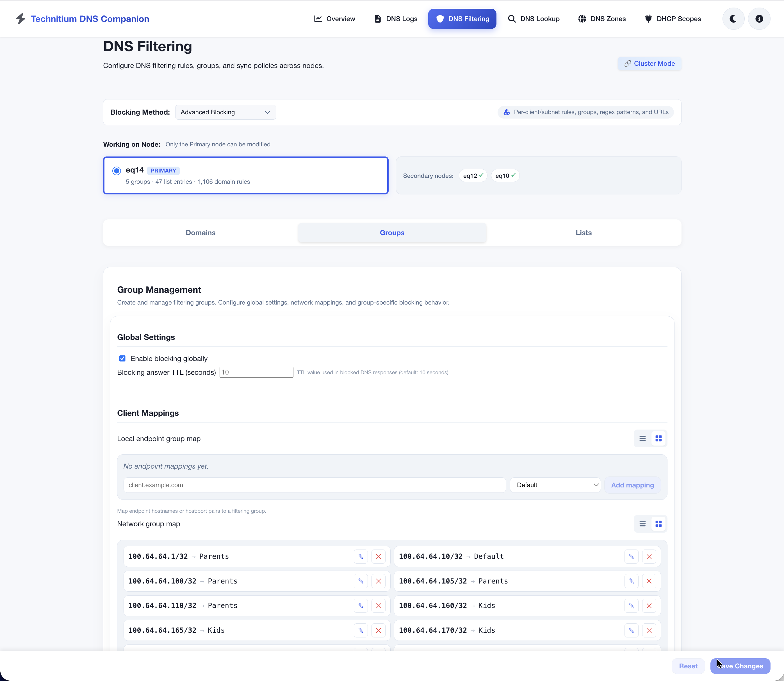Switch to the Domains tab
Screen dimensions: 784x681
click(200, 232)
